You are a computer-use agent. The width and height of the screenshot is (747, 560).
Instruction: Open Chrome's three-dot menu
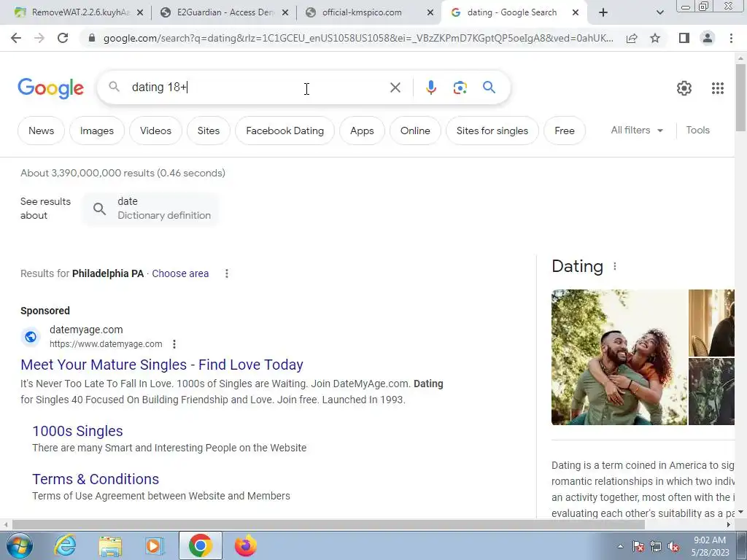[x=731, y=38]
